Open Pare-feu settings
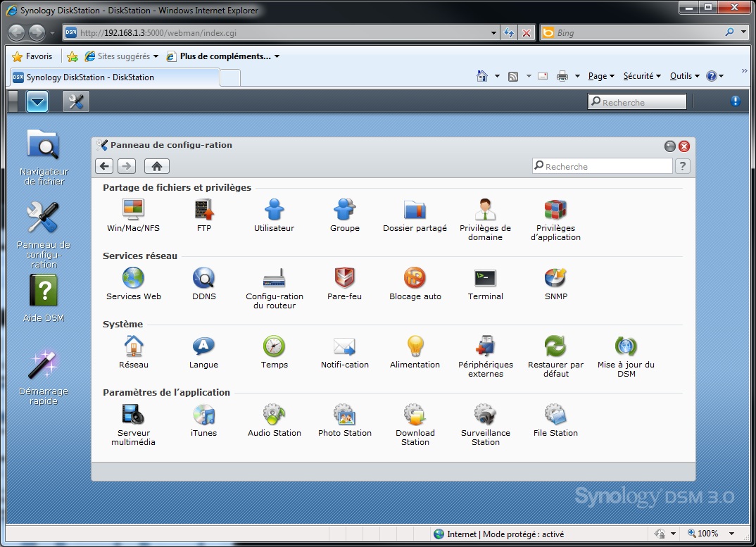The width and height of the screenshot is (756, 547). (344, 284)
